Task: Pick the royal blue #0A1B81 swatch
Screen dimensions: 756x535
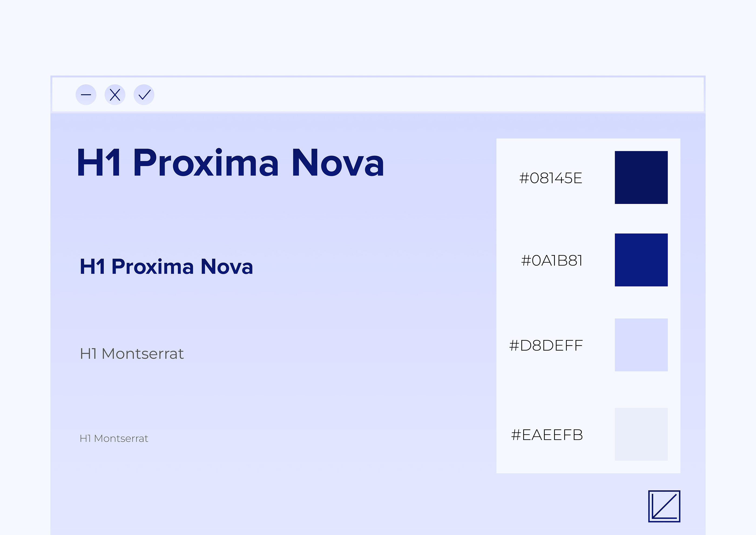Action: click(x=641, y=260)
